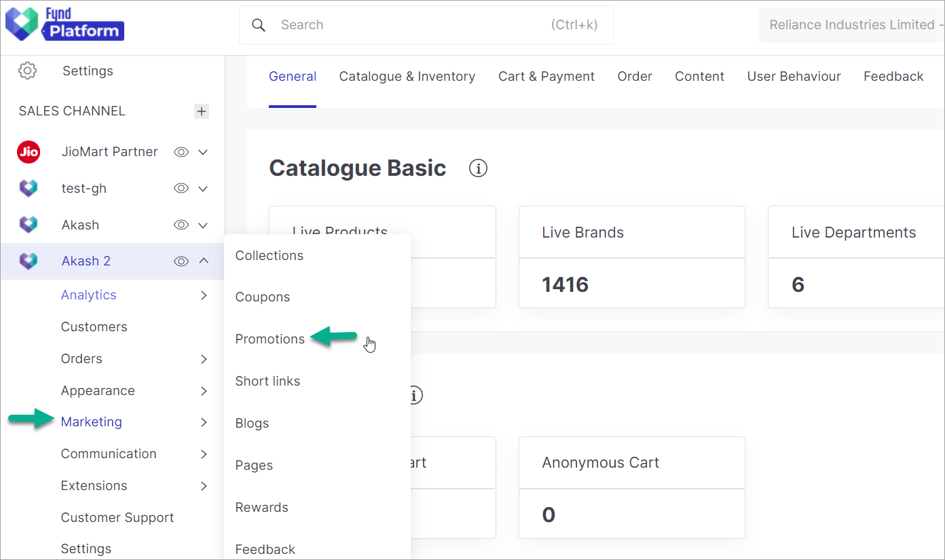945x560 pixels.
Task: Open Orders under Akash 2
Action: 81,359
